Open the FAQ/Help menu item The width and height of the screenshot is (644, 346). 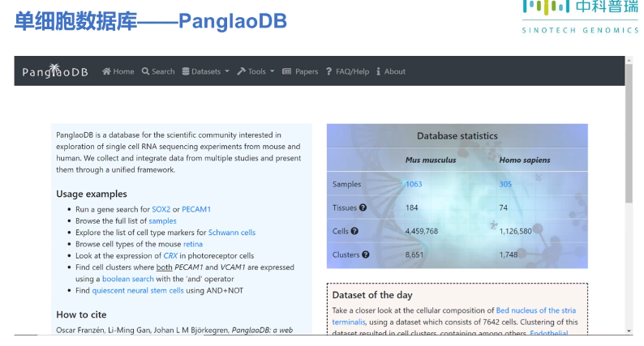point(347,71)
